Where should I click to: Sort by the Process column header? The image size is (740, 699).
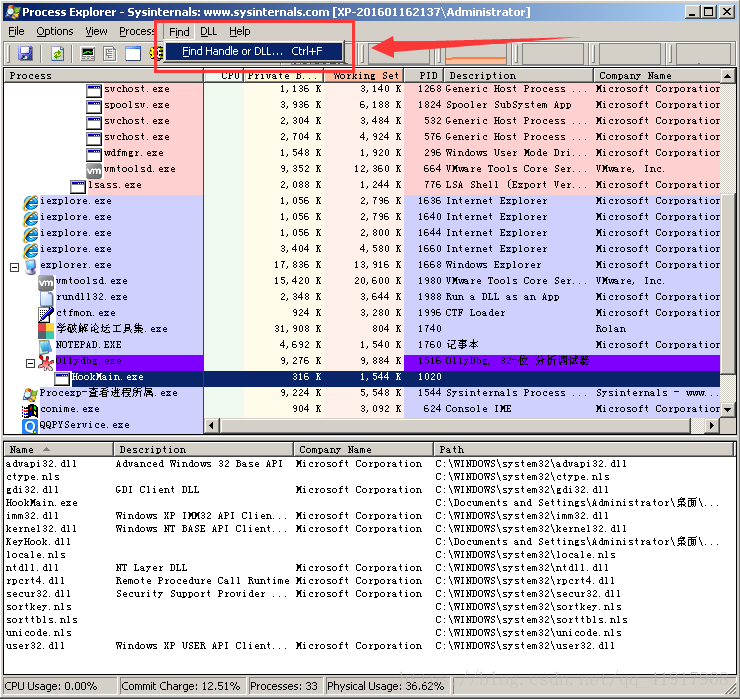tap(104, 76)
